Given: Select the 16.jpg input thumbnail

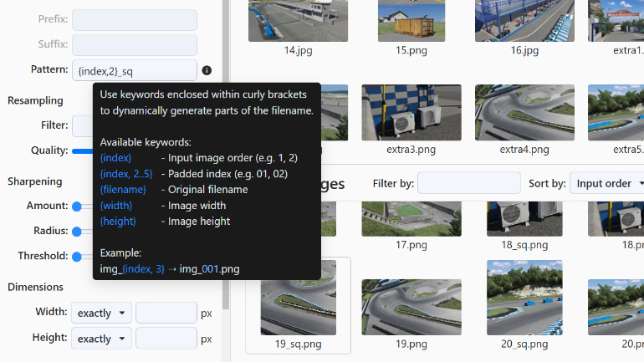Looking at the screenshot, I should [x=524, y=21].
